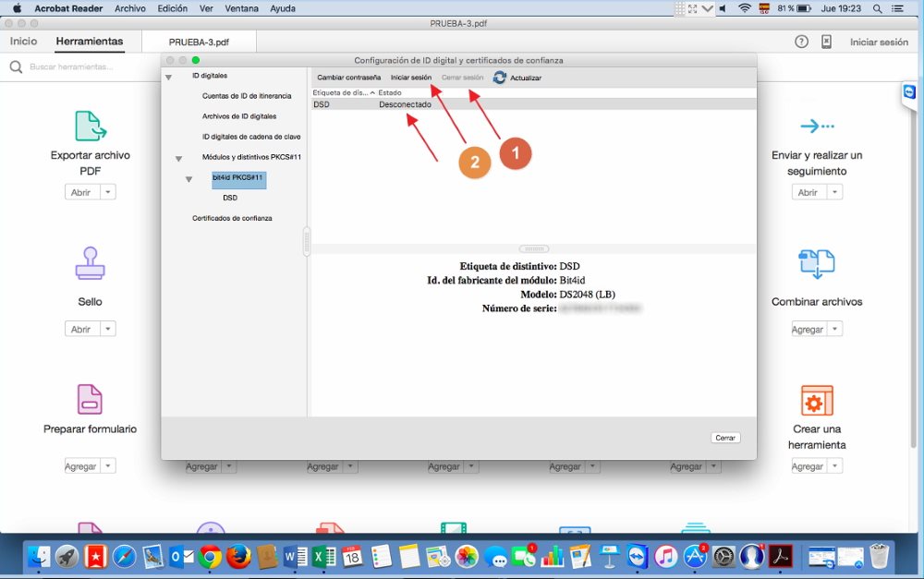
Task: Open the Crear una herramienta icon
Action: [x=817, y=401]
